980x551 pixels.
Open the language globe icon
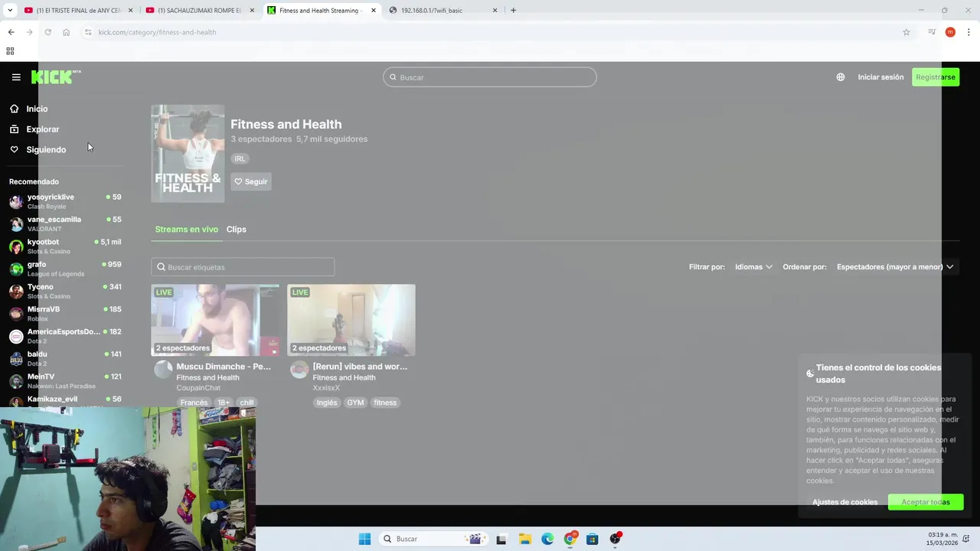(841, 77)
